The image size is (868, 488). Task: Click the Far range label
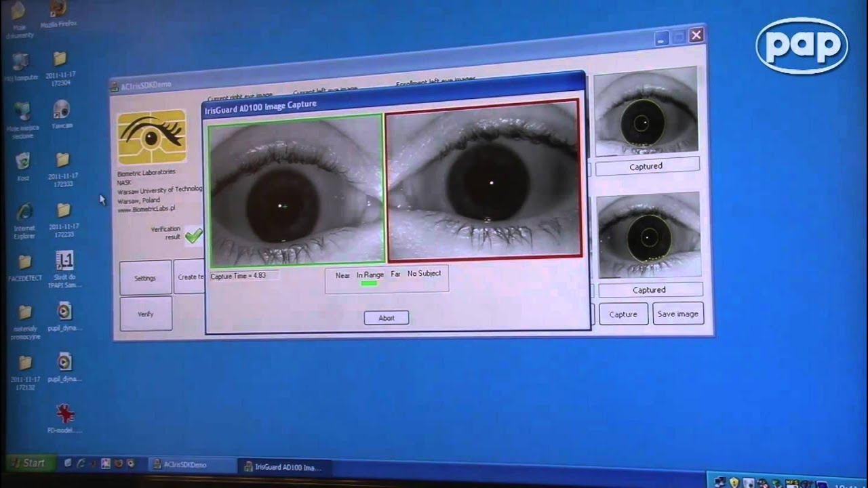[395, 274]
